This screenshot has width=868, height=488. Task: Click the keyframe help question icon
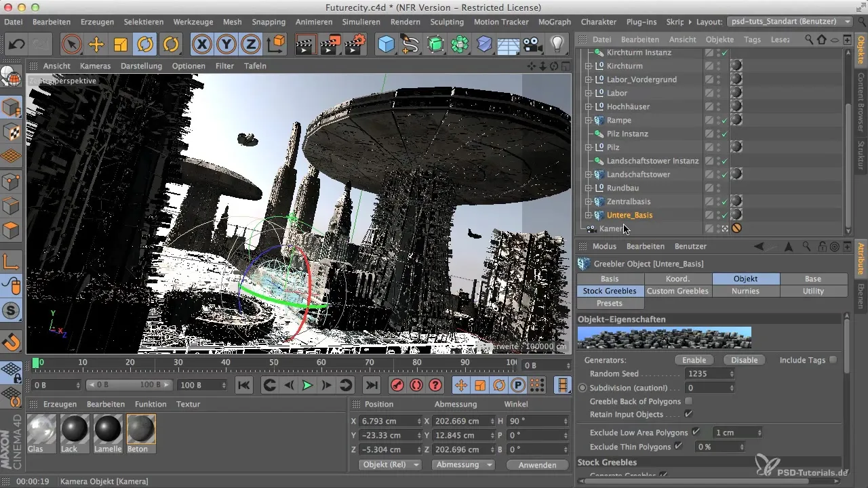pos(436,385)
